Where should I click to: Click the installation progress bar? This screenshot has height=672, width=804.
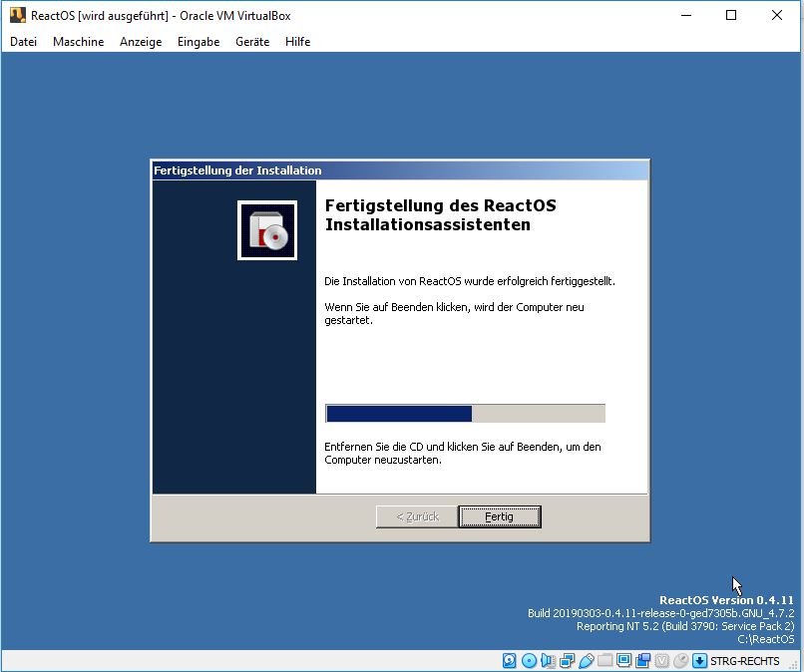click(x=465, y=413)
